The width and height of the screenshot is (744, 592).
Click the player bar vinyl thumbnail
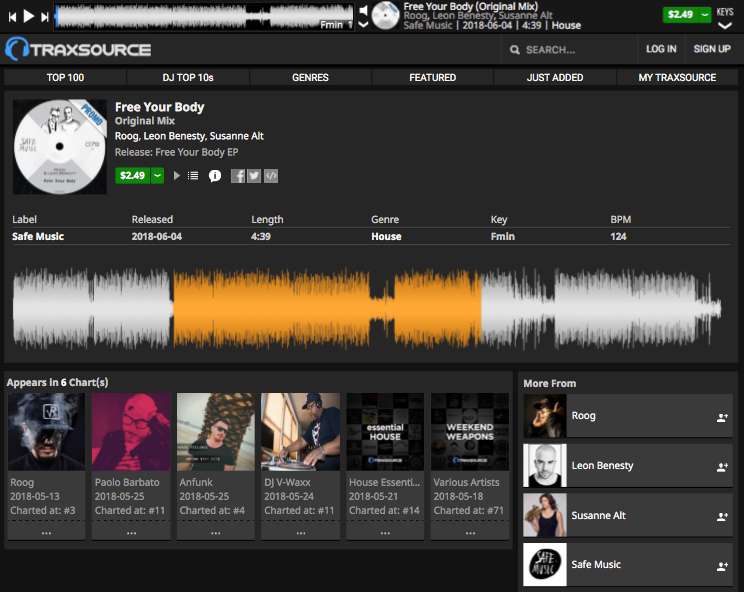coord(385,16)
